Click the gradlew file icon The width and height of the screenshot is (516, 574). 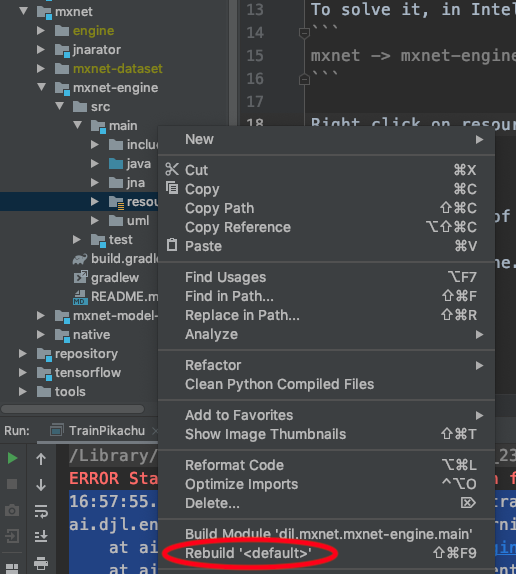tap(81, 277)
